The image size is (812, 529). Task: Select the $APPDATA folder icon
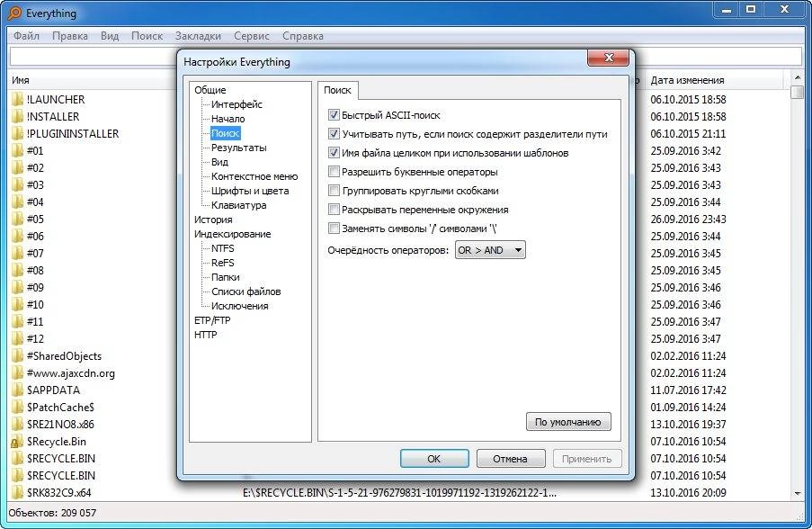tap(18, 390)
